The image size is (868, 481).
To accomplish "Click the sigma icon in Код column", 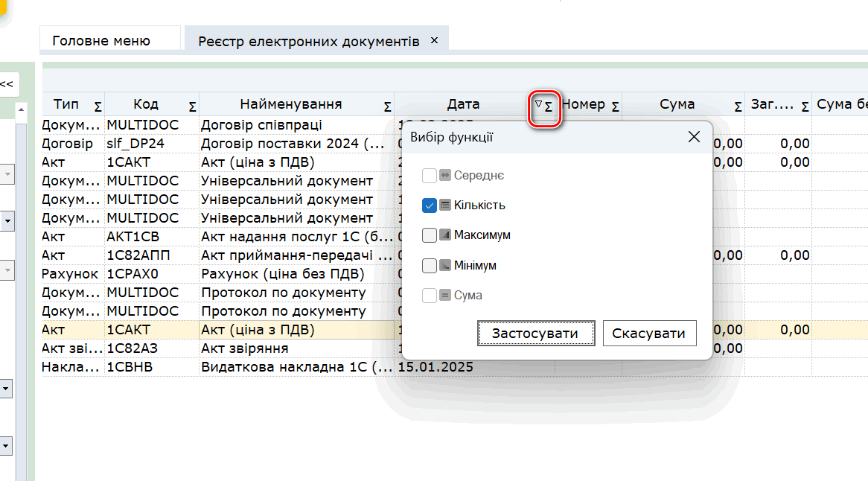I will tap(192, 106).
